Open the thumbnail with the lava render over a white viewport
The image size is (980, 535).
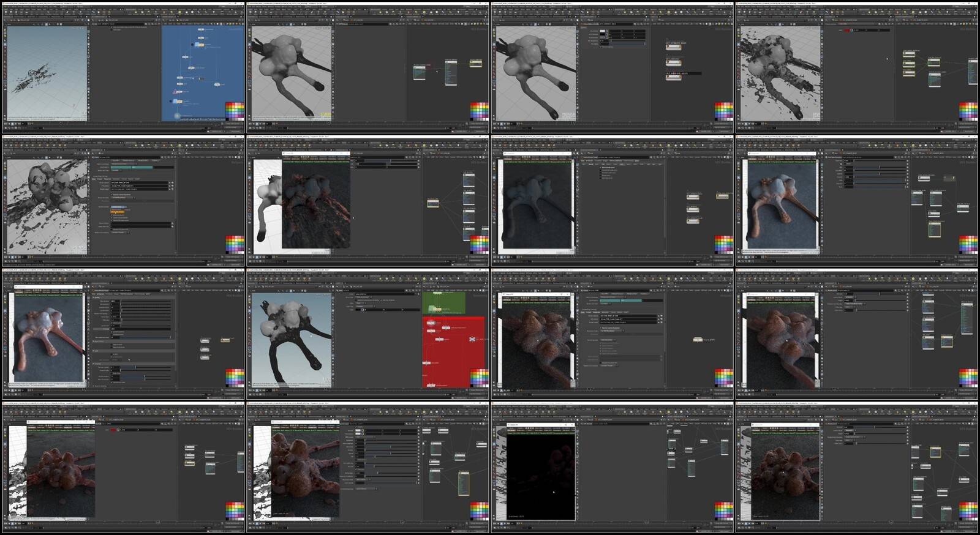click(x=367, y=201)
